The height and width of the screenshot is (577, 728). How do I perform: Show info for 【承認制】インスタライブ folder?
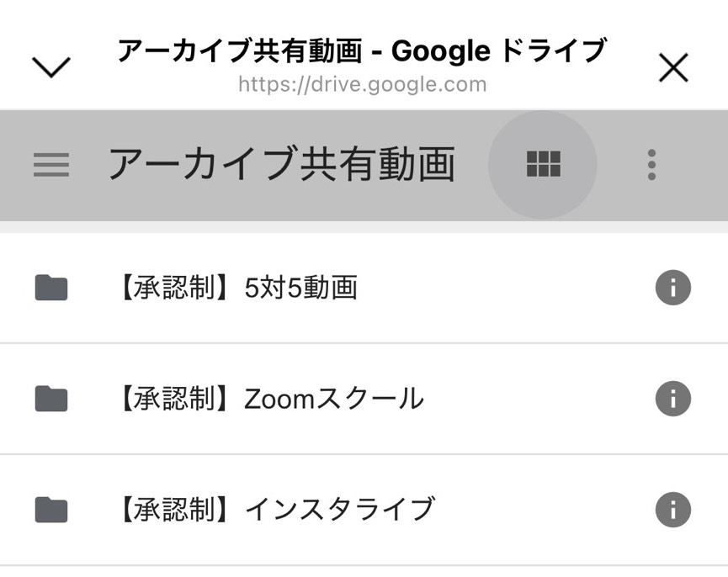(672, 510)
